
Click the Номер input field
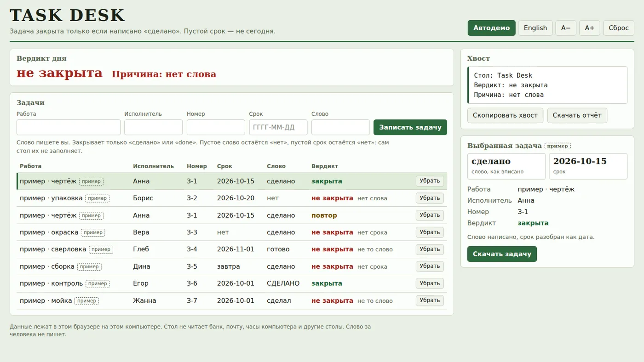216,127
